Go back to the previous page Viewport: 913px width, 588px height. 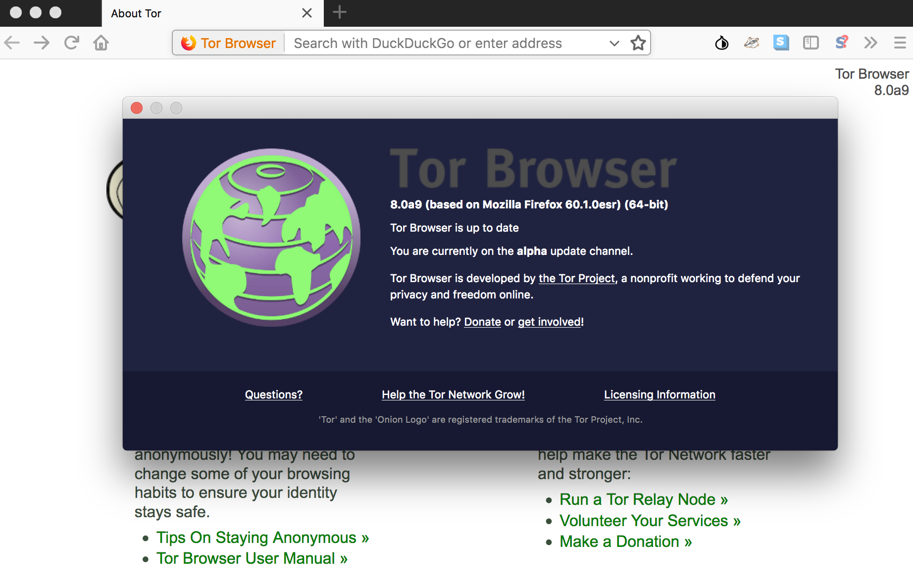pyautogui.click(x=12, y=43)
